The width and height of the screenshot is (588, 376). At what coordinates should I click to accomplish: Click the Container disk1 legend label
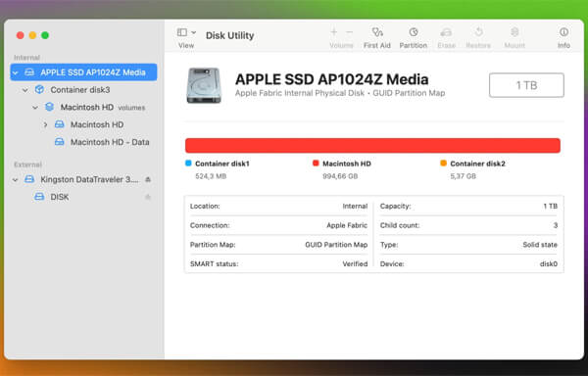(222, 164)
